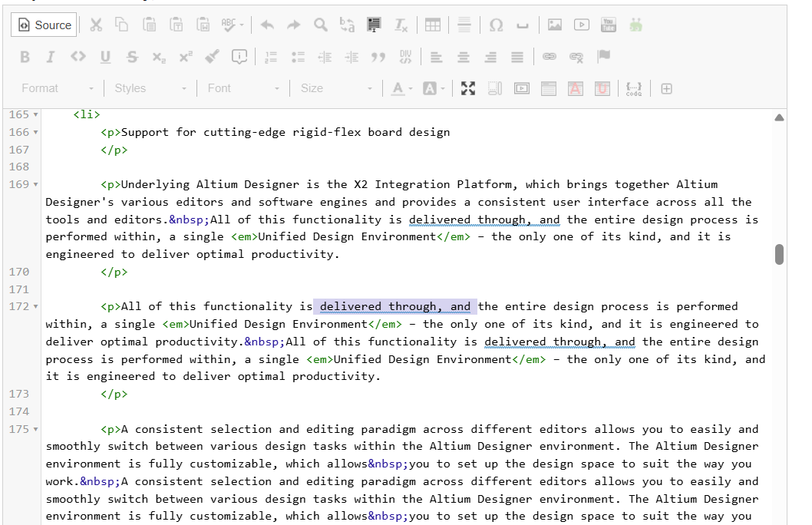Click the Unlink icon
The width and height of the screenshot is (812, 525).
click(576, 57)
